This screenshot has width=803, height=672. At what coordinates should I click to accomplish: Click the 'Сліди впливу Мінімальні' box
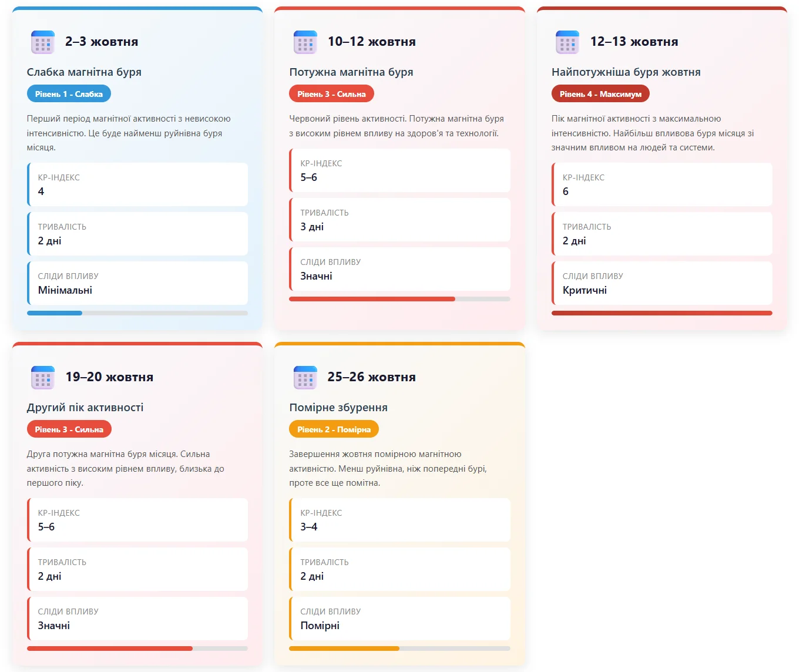point(137,283)
